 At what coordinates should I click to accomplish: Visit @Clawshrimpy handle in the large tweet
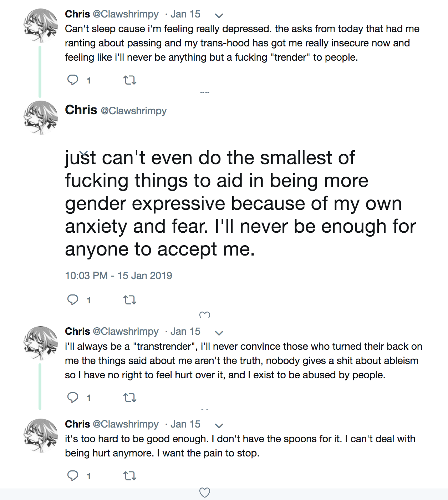pyautogui.click(x=133, y=111)
